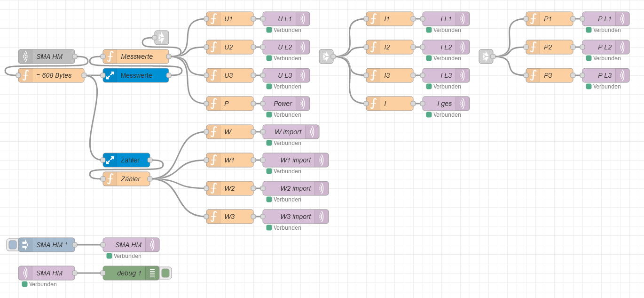This screenshot has width=644, height=298.
Task: Click the function icon on the U1 node
Action: pyautogui.click(x=213, y=19)
